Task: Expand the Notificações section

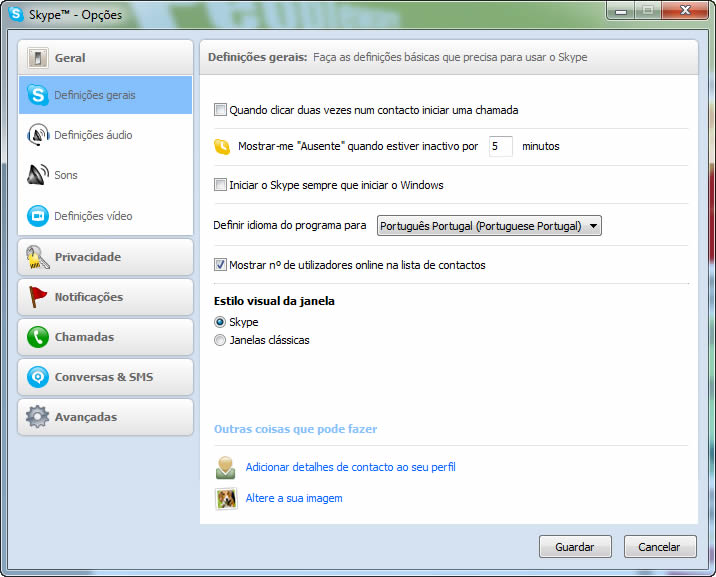Action: (105, 297)
